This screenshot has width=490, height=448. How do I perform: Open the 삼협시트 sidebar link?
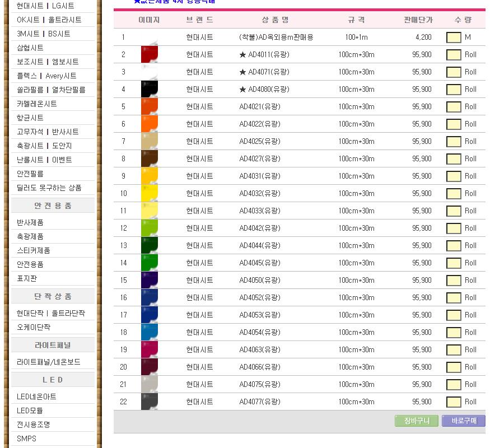30,48
